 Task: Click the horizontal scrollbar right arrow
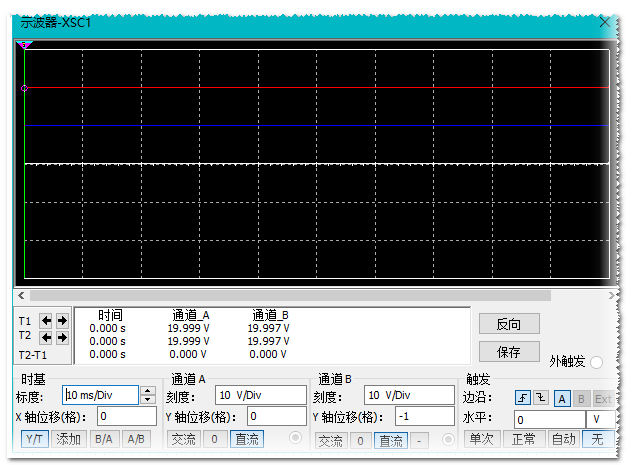[612, 296]
